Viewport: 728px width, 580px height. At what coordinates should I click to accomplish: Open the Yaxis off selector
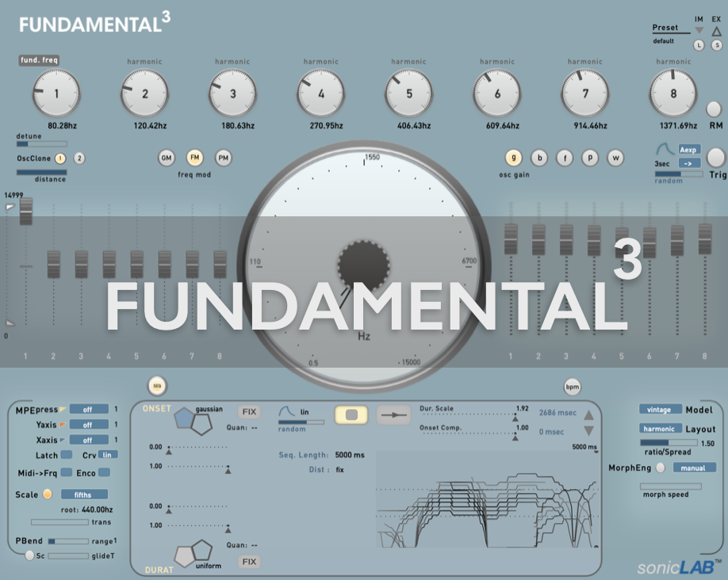[x=89, y=425]
